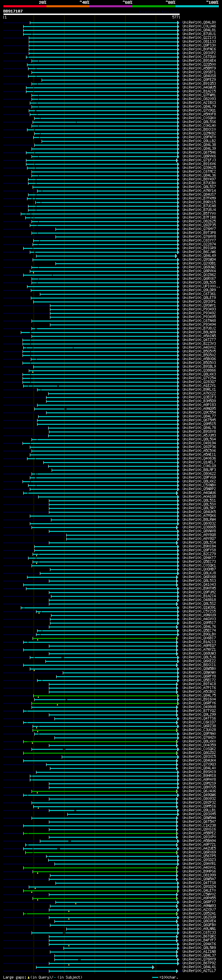
Task: Select hit UniRef100_Q9FEZ9
Action: tap(199, 80)
